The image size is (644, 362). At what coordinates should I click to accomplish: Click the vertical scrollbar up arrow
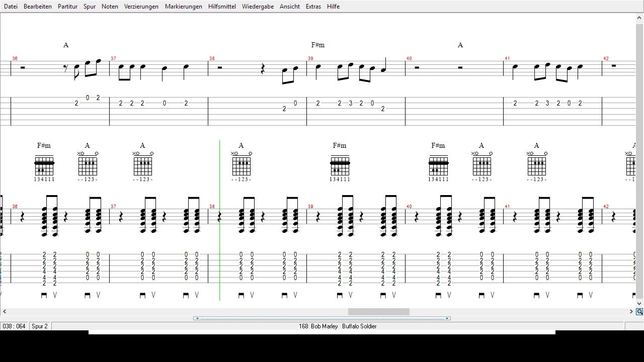(x=639, y=18)
